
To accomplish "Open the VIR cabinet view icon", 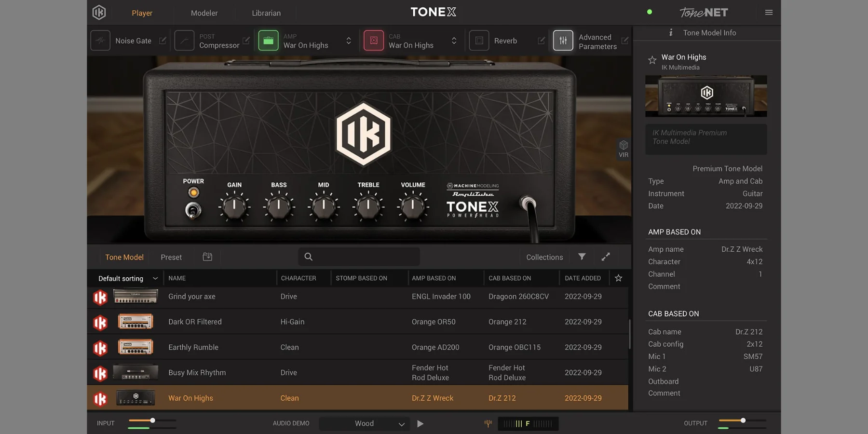I will tap(624, 149).
